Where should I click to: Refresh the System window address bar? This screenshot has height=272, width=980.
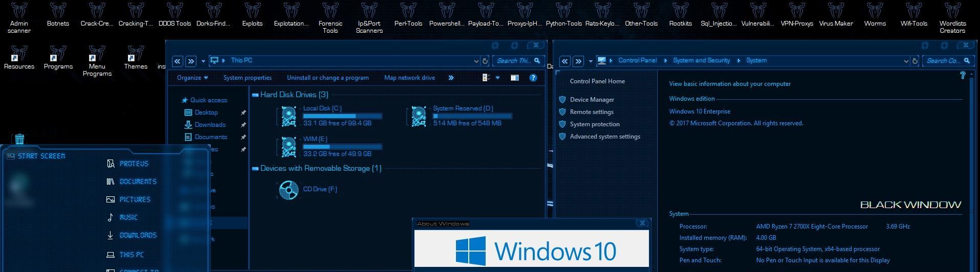[915, 61]
